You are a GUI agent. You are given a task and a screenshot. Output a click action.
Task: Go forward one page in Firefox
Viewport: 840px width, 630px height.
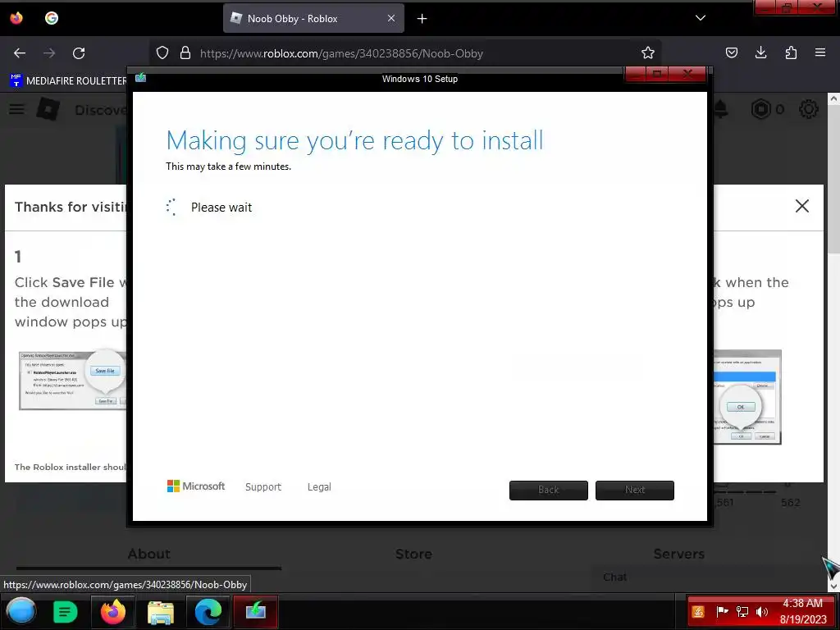49,53
